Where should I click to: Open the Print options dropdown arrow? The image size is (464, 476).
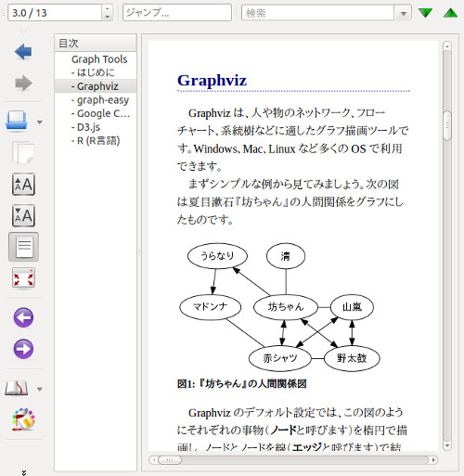(x=39, y=122)
